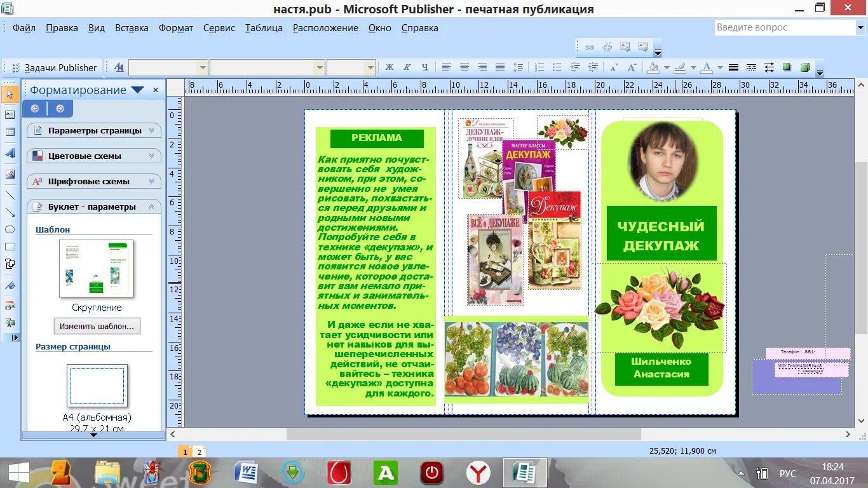Go back in task pane
Screen dimensions: 868x488
tap(35, 109)
